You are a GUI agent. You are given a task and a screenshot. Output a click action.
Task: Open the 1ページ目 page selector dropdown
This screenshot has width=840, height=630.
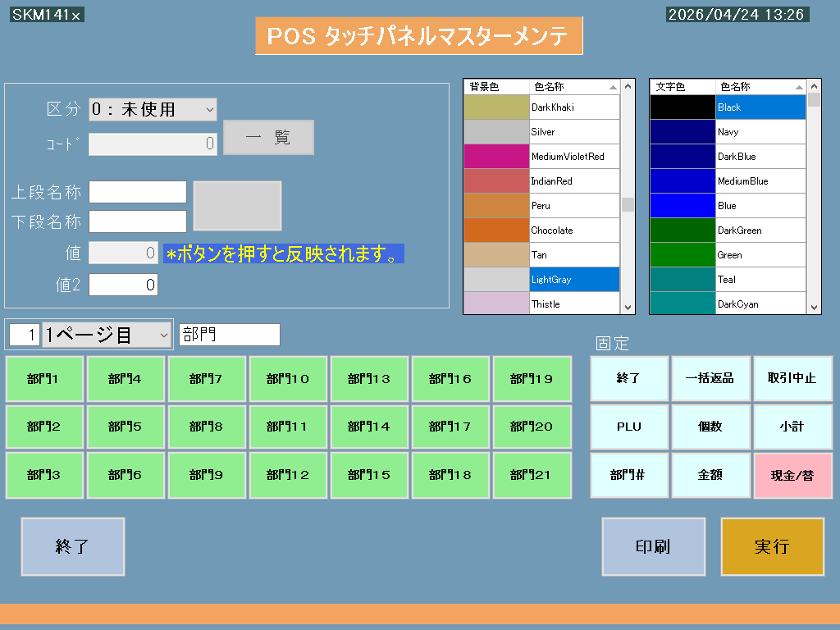click(107, 335)
